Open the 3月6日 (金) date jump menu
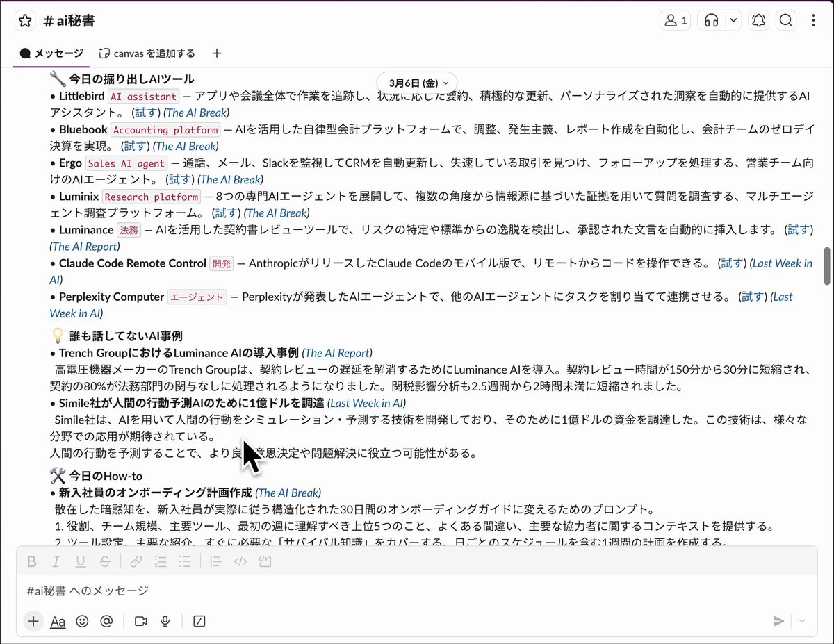 click(x=418, y=83)
